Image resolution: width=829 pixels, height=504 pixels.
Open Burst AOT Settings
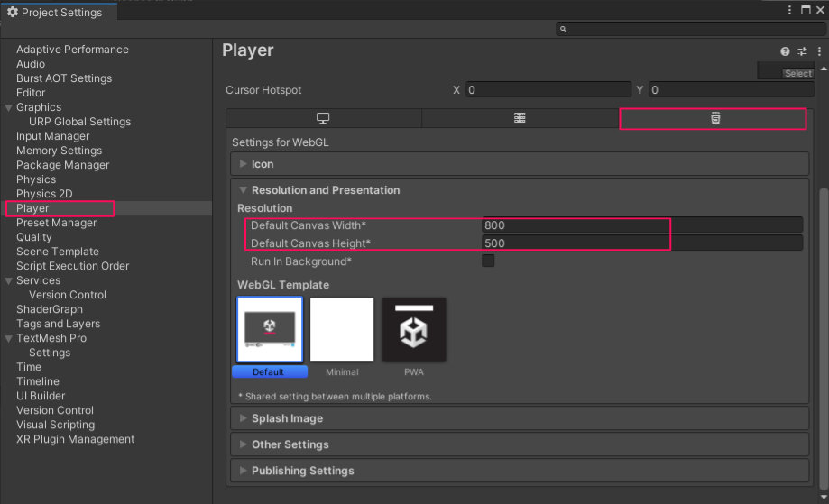64,78
